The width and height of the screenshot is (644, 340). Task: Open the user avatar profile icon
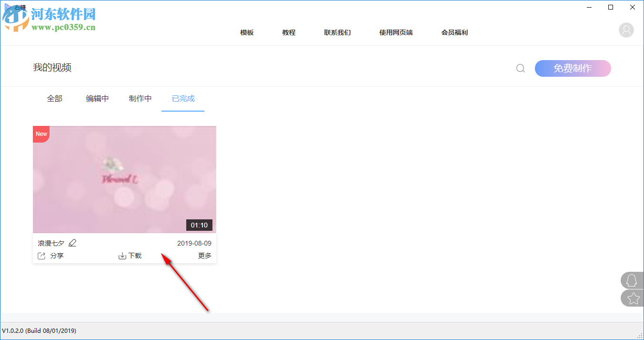click(x=626, y=30)
